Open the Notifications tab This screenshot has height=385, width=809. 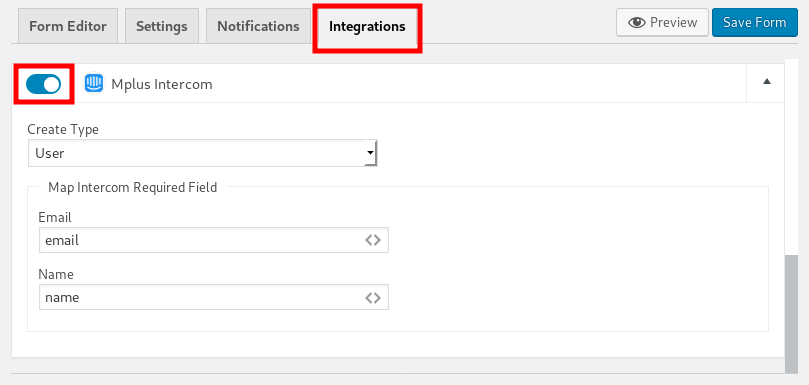pos(258,26)
